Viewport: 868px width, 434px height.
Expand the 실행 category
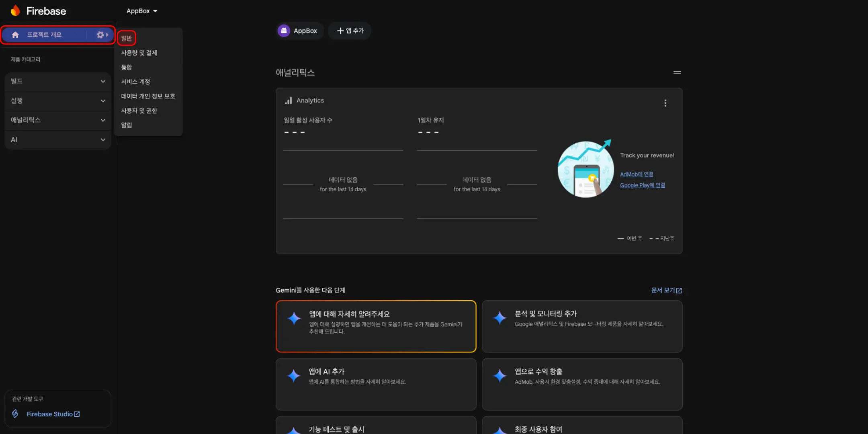click(58, 100)
